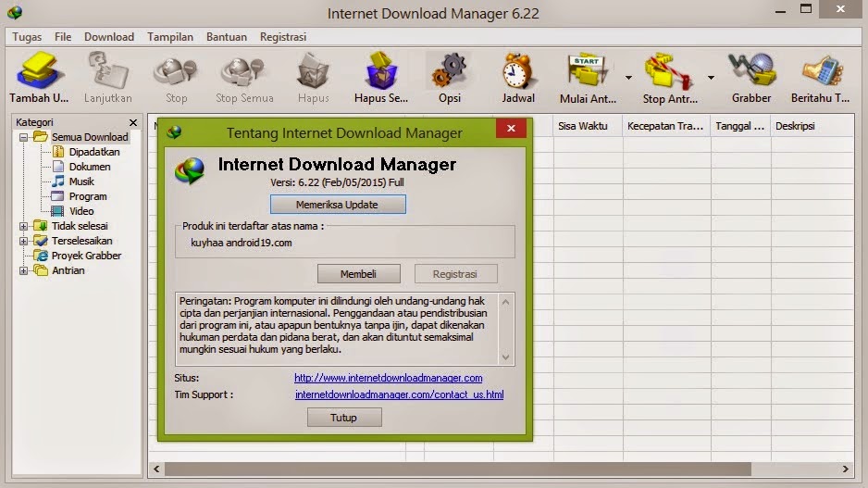Open the Tugas menu
The width and height of the screenshot is (868, 488).
(x=27, y=37)
